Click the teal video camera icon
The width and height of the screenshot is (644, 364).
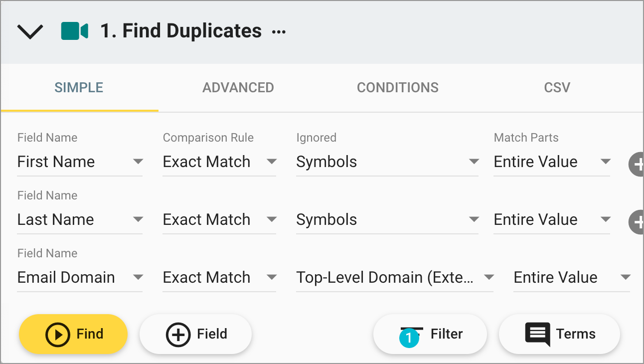point(75,31)
